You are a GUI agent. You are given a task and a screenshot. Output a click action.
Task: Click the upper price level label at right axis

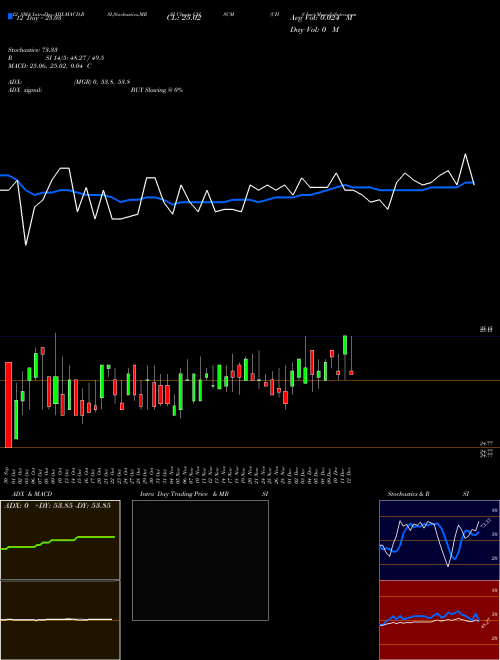(487, 330)
